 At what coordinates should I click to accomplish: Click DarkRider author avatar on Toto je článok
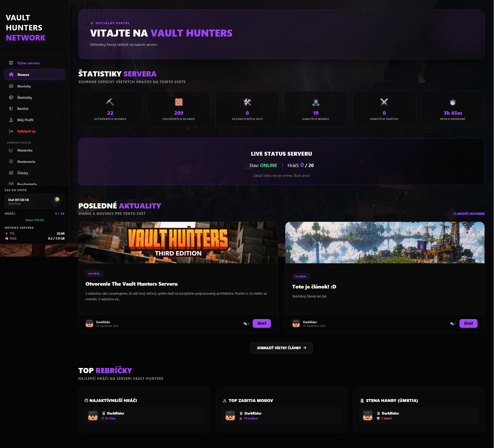(296, 323)
